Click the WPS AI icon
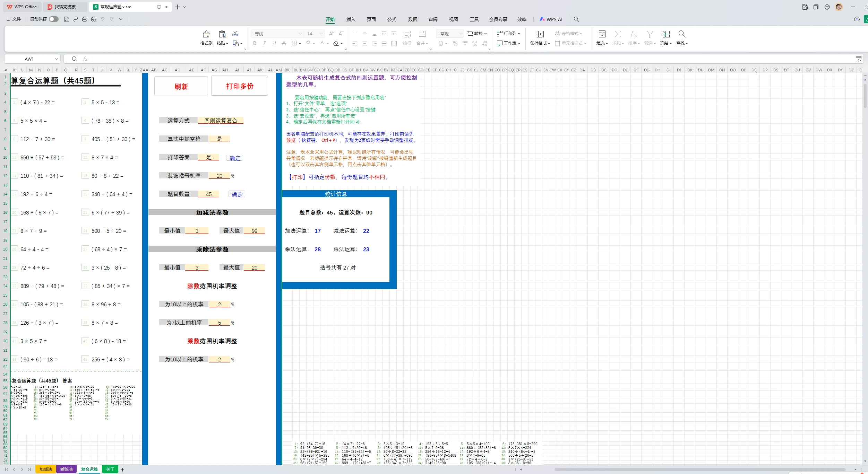The image size is (868, 474). [x=551, y=19]
